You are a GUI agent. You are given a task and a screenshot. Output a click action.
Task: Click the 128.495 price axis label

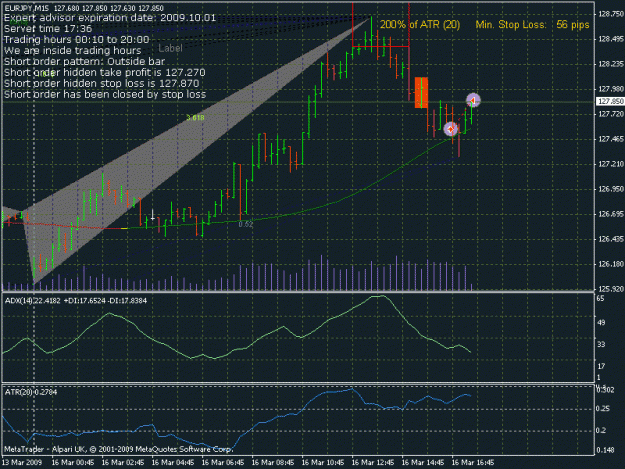coord(610,39)
